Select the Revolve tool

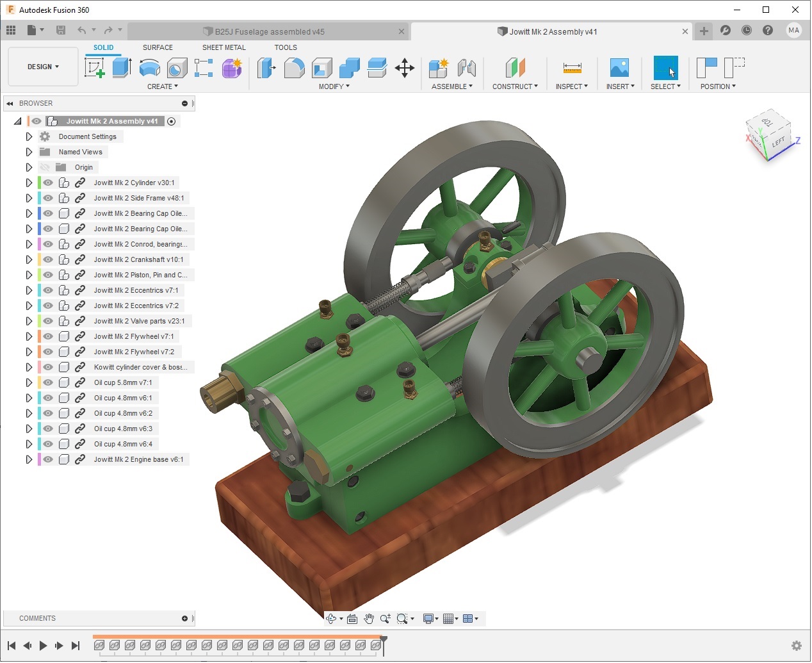tap(149, 67)
